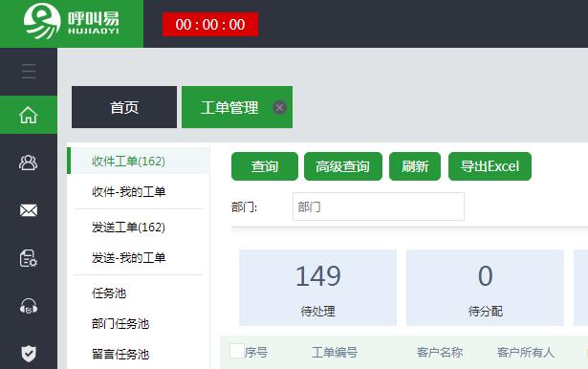Open 收件工单(162) list
Screen dimensions: 588x369
tap(138, 161)
